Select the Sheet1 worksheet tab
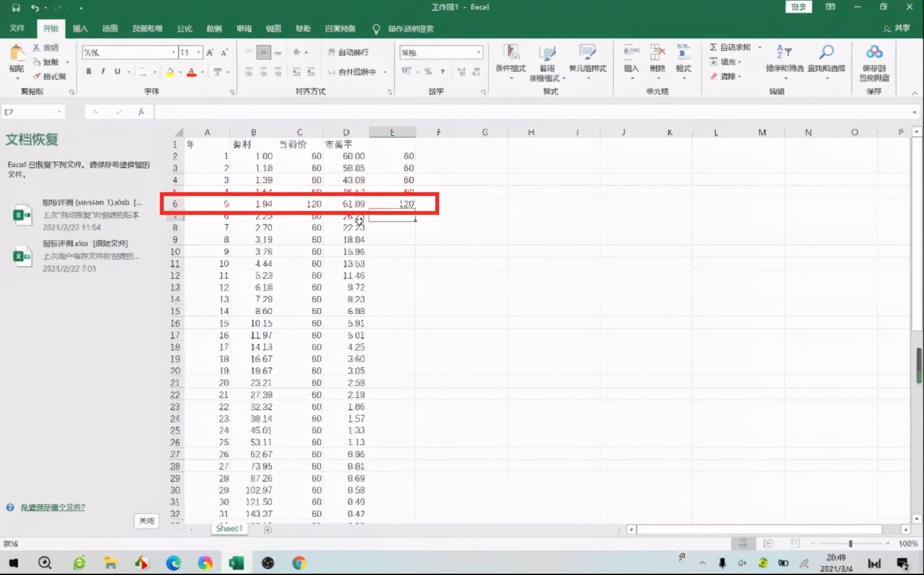Image resolution: width=924 pixels, height=575 pixels. click(228, 529)
